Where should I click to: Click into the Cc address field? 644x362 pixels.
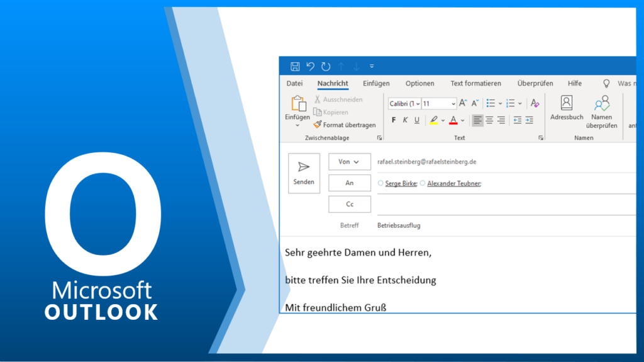pos(506,205)
